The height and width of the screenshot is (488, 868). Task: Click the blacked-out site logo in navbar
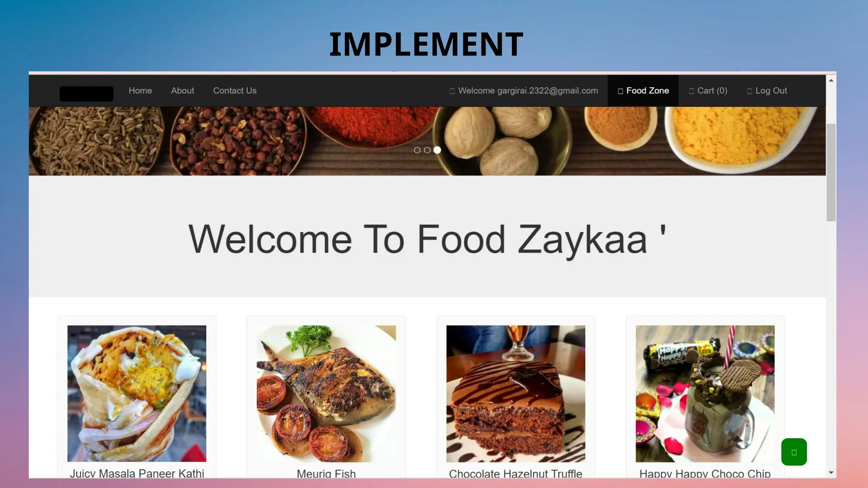click(86, 93)
